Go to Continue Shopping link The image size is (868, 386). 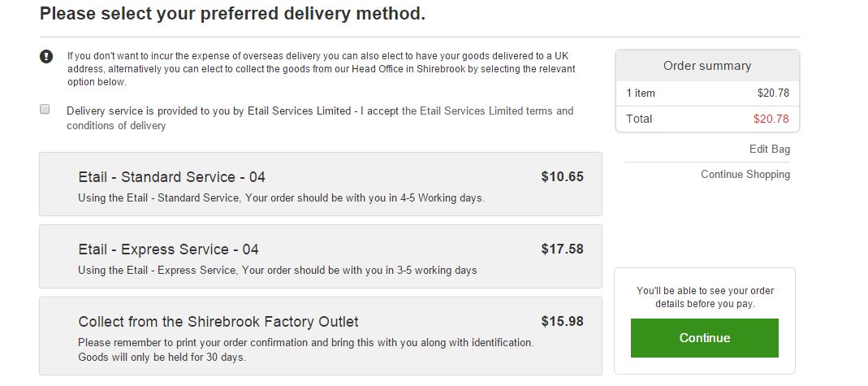(745, 175)
